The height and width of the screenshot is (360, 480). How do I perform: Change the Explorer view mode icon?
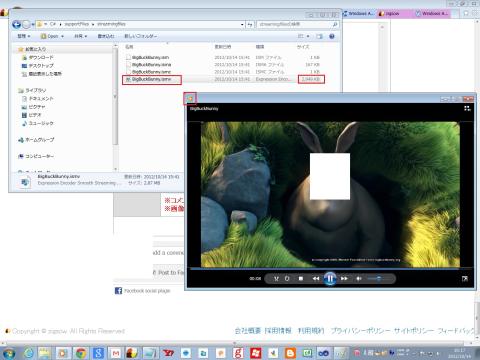301,36
